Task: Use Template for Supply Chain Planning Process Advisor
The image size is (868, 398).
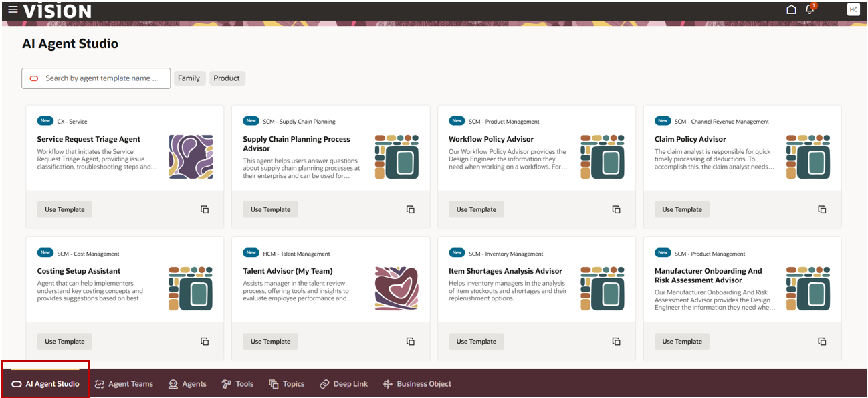Action: [x=270, y=209]
